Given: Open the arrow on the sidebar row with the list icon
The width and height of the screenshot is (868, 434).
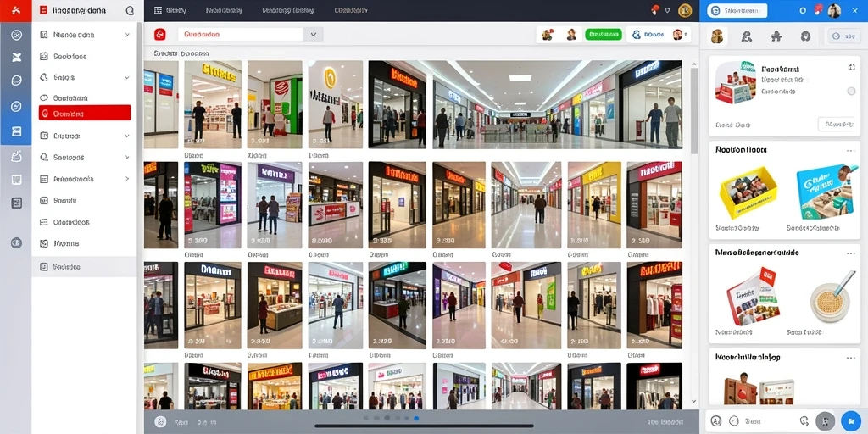Looking at the screenshot, I should 127,179.
